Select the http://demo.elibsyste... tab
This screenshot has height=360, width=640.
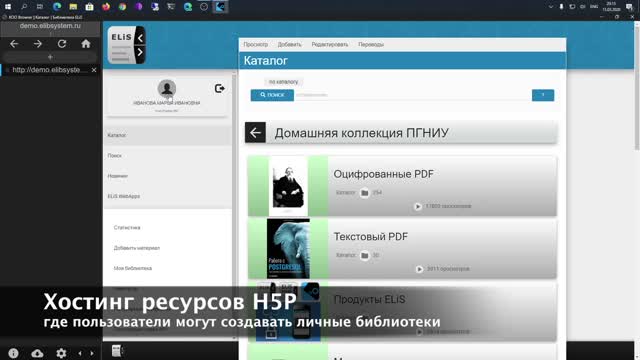tap(48, 70)
